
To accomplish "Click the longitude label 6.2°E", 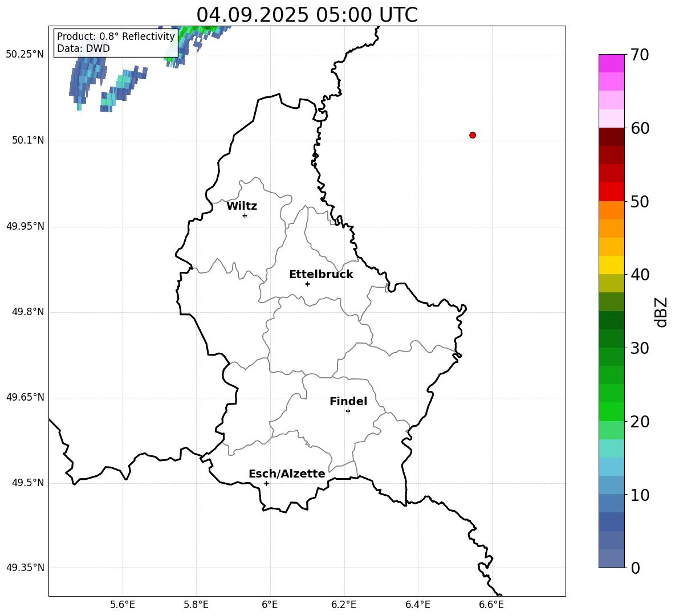I will (x=344, y=605).
